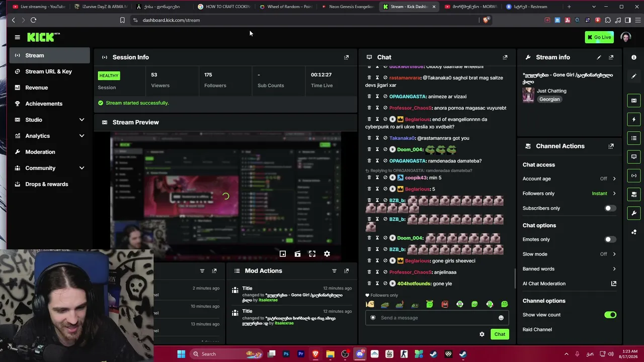Open stream preview settings gear
The width and height of the screenshot is (644, 362).
coord(327,254)
